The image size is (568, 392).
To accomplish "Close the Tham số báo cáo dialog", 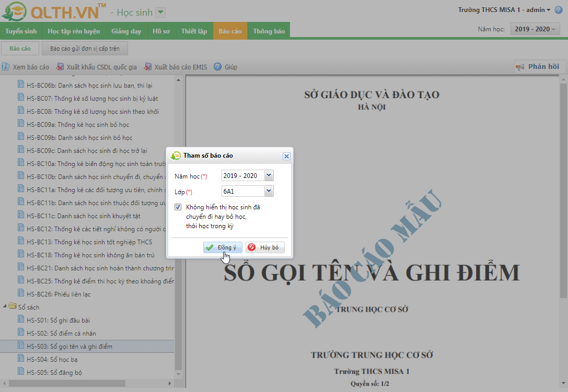I will point(286,157).
